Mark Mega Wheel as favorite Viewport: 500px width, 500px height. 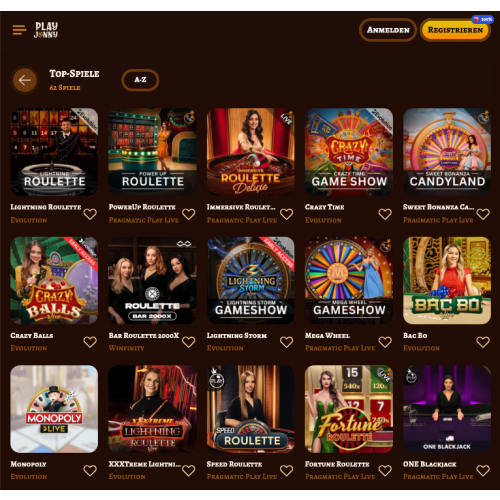coord(385,342)
